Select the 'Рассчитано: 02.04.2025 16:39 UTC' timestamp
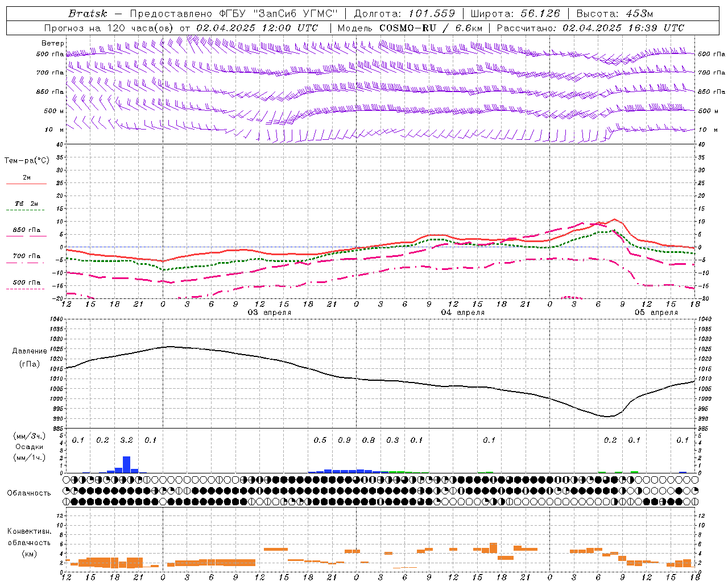The image size is (728, 582). pyautogui.click(x=590, y=28)
